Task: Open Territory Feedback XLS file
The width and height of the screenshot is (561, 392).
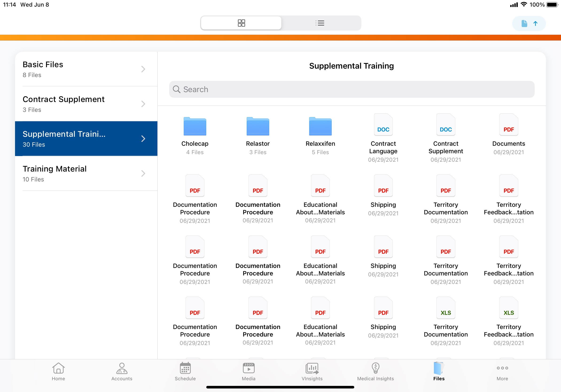Action: point(508,308)
